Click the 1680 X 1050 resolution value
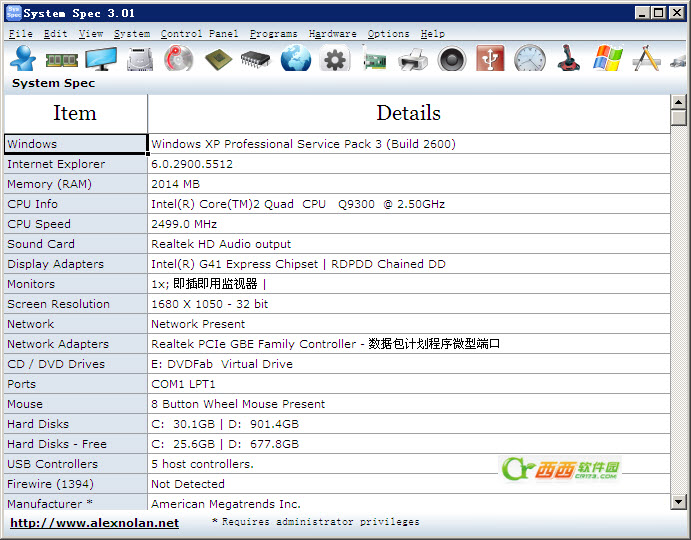Screen dimensions: 691x540 click(x=209, y=304)
